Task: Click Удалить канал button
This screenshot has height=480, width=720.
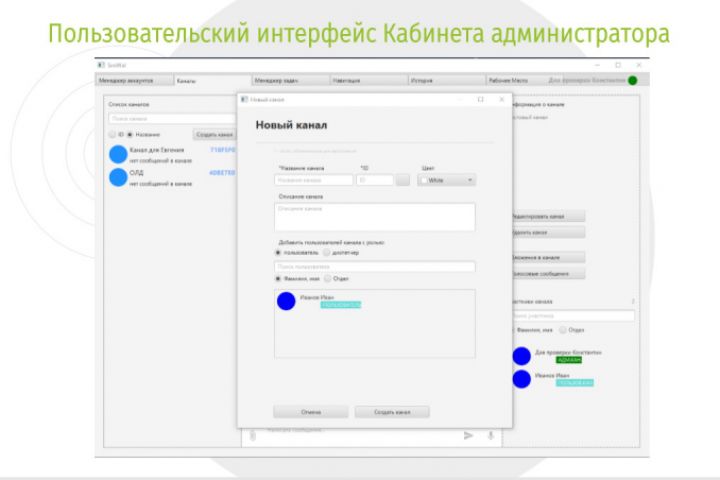Action: (548, 232)
